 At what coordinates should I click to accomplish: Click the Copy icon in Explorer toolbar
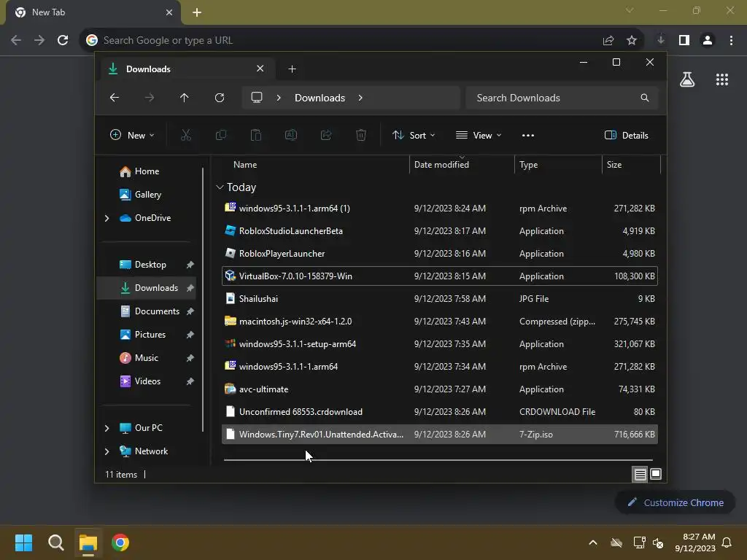point(221,135)
